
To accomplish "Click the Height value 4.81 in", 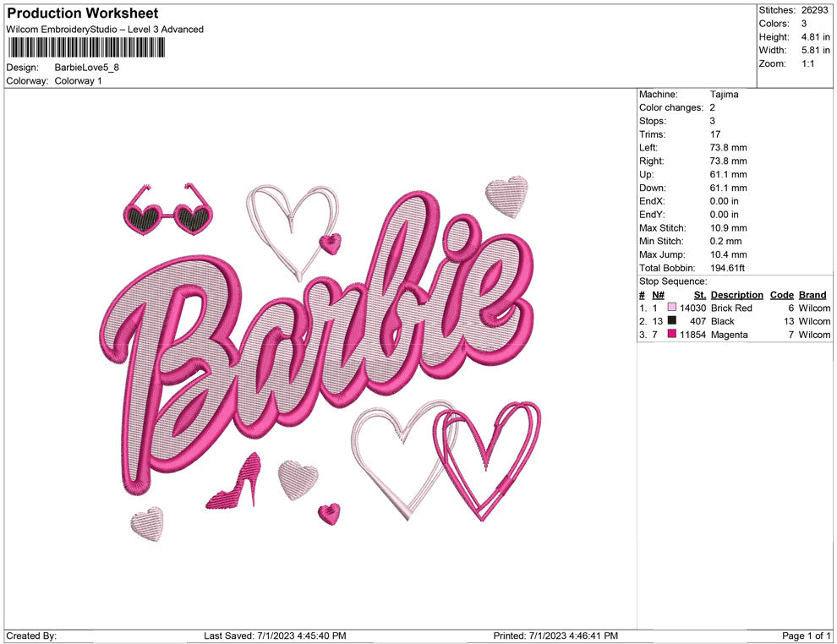I will click(x=816, y=37).
